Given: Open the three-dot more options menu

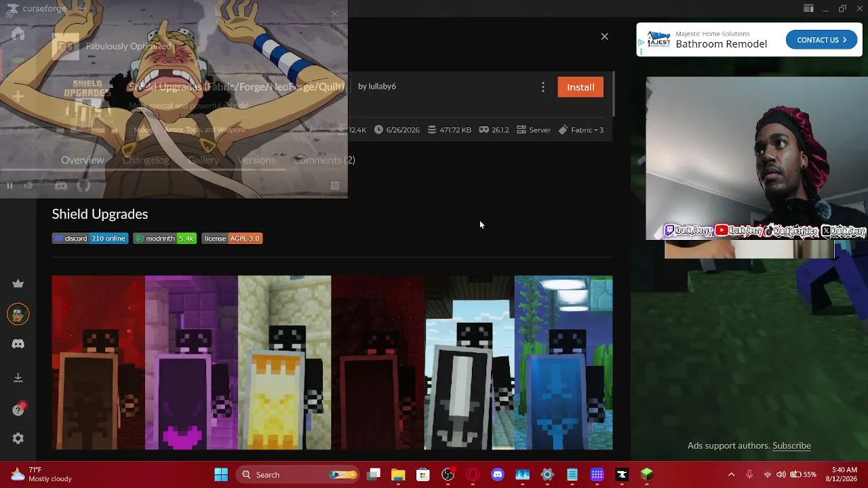Looking at the screenshot, I should tap(543, 87).
